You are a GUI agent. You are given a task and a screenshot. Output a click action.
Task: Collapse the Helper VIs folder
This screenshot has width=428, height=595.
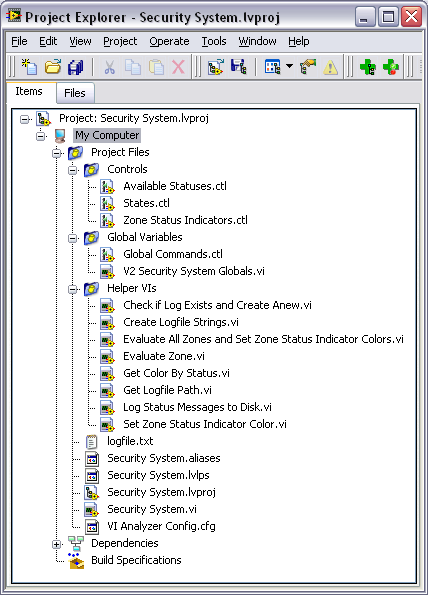pos(72,290)
